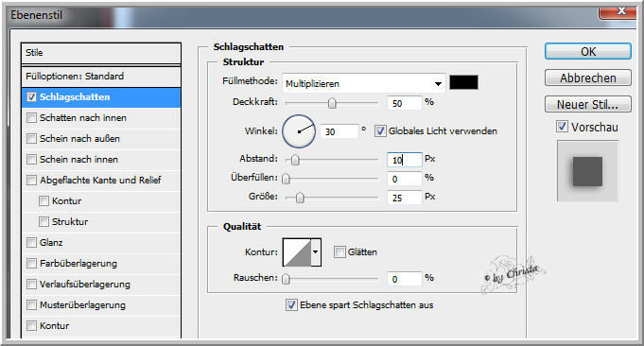Click the Größe size input field
The width and height of the screenshot is (644, 346).
coord(404,198)
